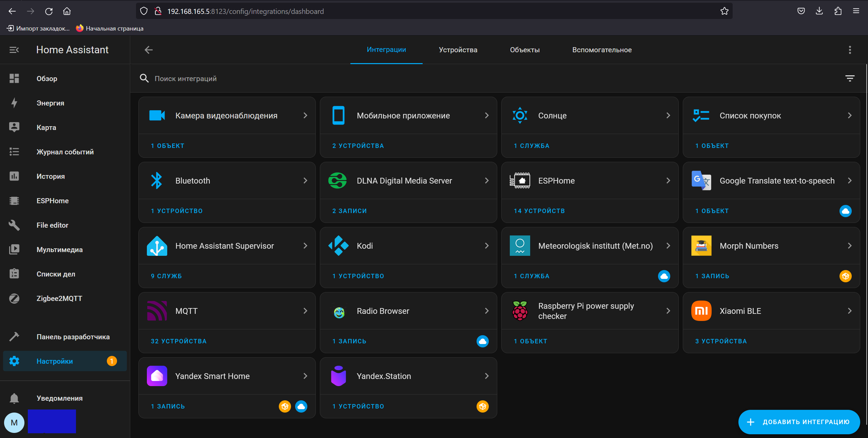
Task: Open 32 УСТРОЙСТВА link under MQTT
Action: [x=178, y=341]
